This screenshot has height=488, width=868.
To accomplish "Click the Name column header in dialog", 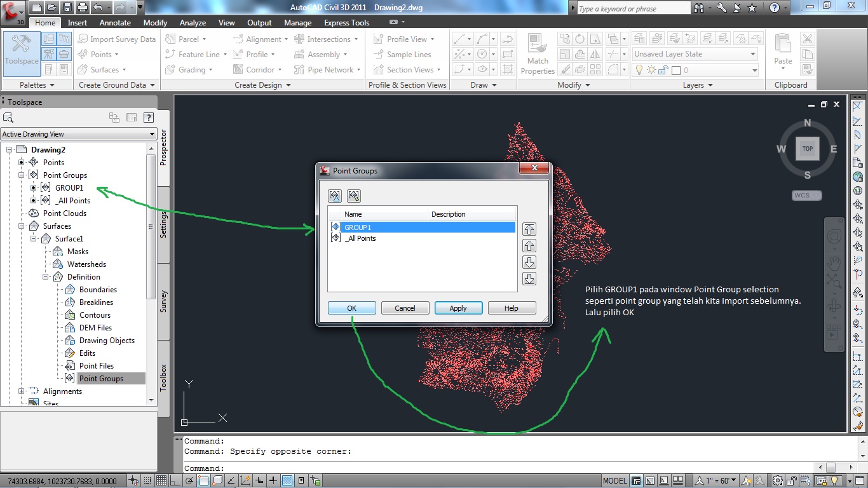I will (x=384, y=214).
